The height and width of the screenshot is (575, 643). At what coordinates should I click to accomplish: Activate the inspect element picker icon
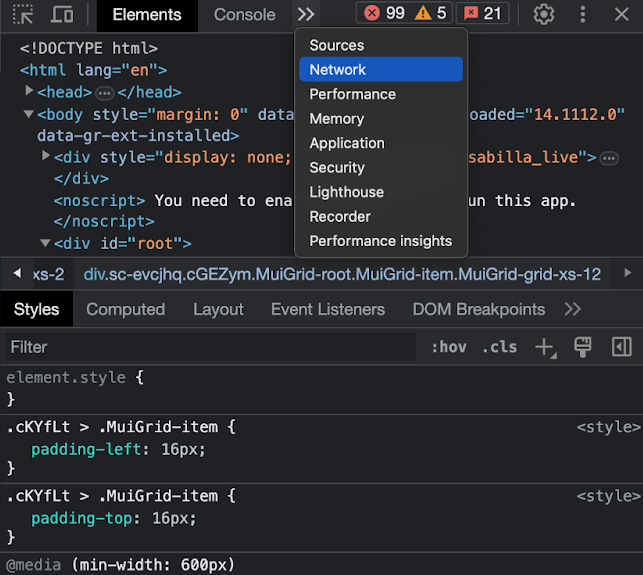click(x=23, y=14)
